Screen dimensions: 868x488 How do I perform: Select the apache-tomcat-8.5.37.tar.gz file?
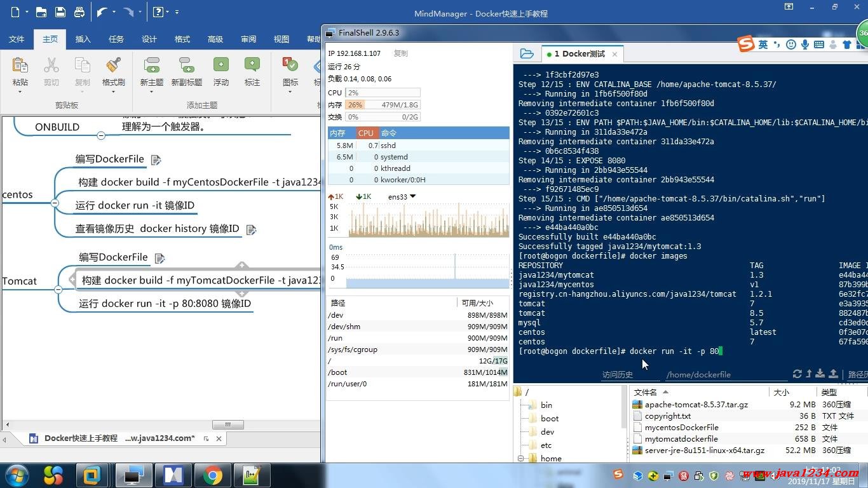[696, 405]
